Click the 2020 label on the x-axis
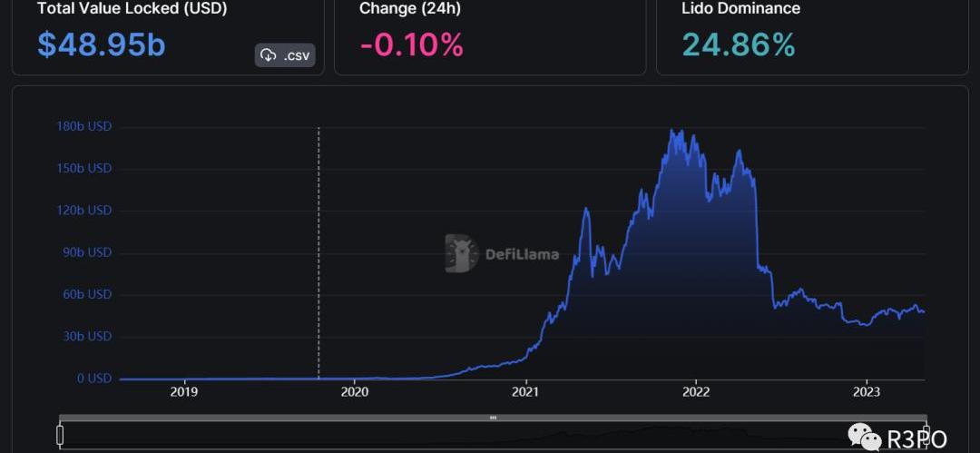The width and height of the screenshot is (980, 453). click(355, 392)
